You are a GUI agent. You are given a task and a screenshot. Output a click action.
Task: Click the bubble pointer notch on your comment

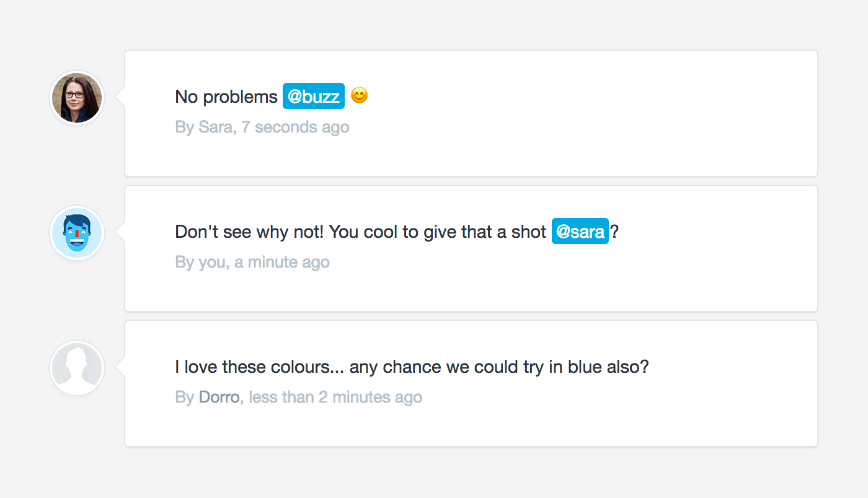120,233
